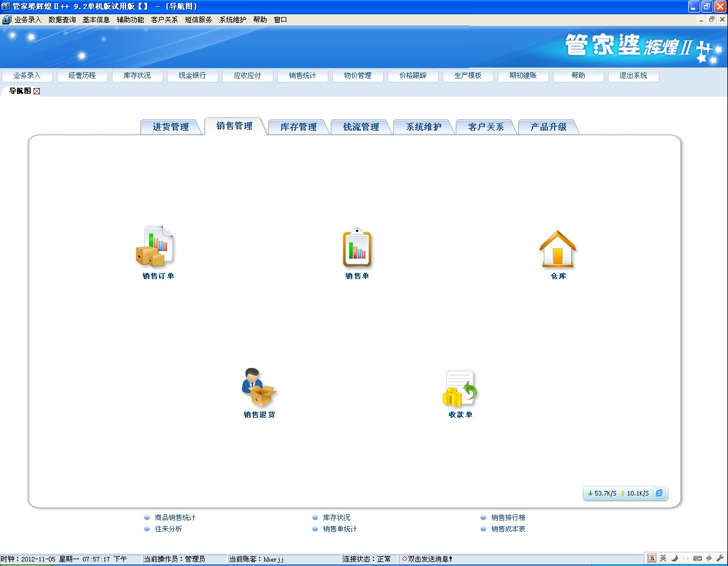
Task: Open the 销售排行榜 link
Action: click(x=509, y=518)
